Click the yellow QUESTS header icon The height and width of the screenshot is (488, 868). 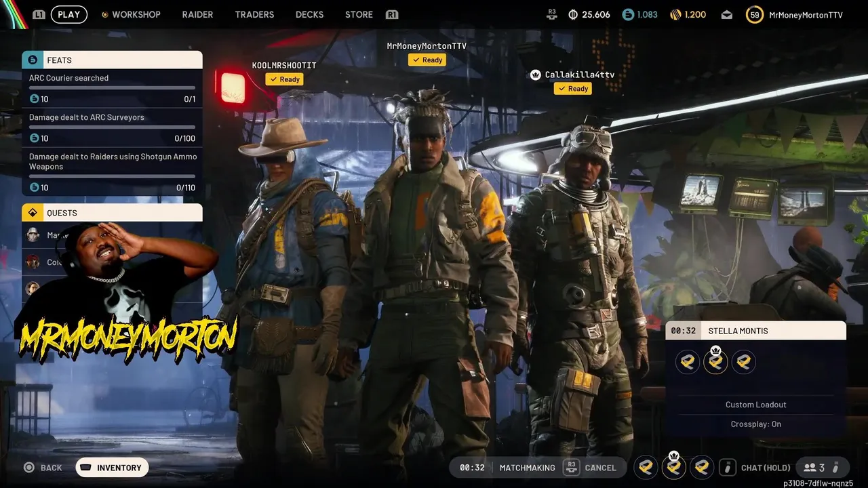(32, 213)
